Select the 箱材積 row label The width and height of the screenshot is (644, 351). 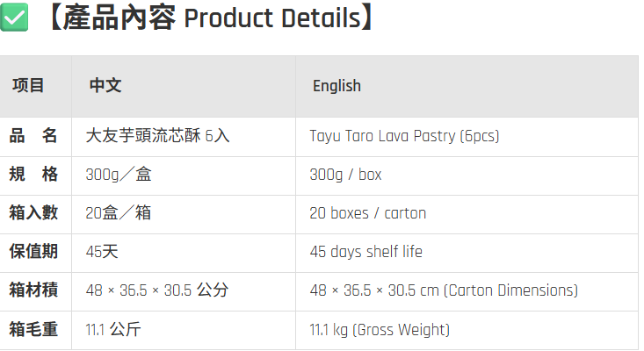[33, 290]
